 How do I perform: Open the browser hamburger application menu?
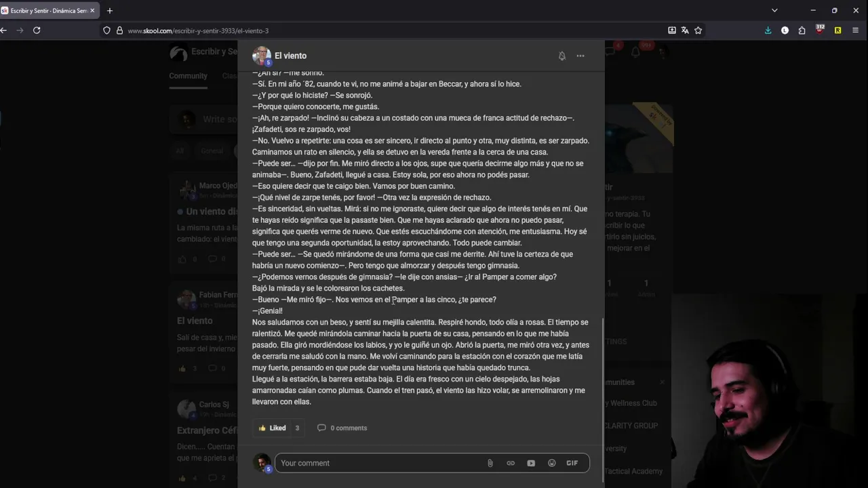coord(855,30)
